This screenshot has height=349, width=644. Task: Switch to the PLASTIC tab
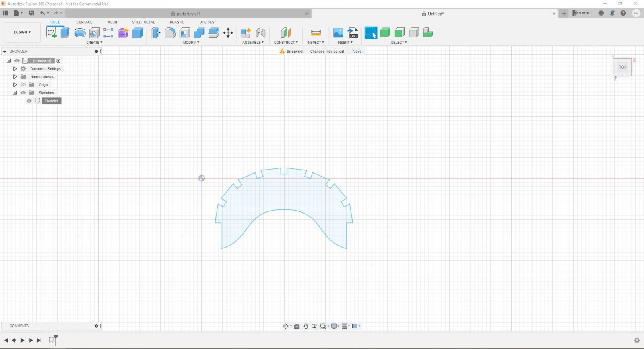[177, 22]
